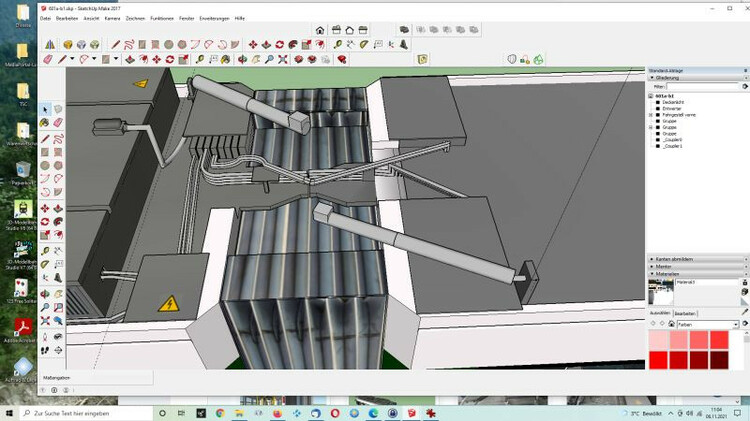Pick the Eraser tool in left toolbar
The image size is (750, 421).
(x=58, y=122)
